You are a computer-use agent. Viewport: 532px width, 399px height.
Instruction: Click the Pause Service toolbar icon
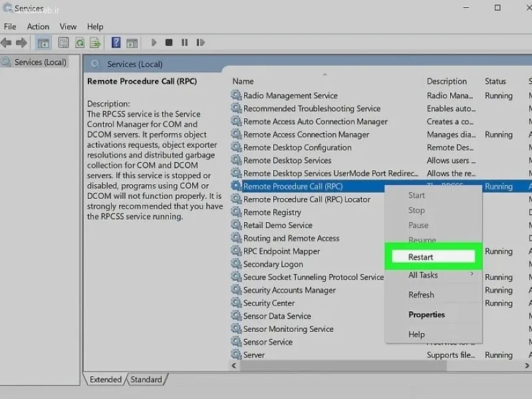(185, 43)
